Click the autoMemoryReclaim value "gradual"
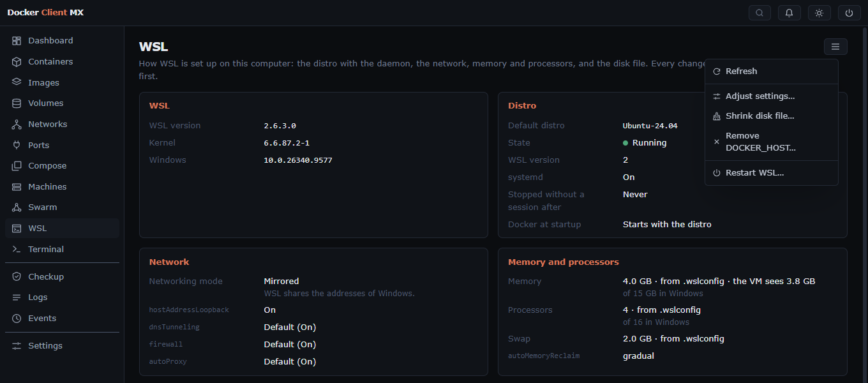 (x=638, y=356)
